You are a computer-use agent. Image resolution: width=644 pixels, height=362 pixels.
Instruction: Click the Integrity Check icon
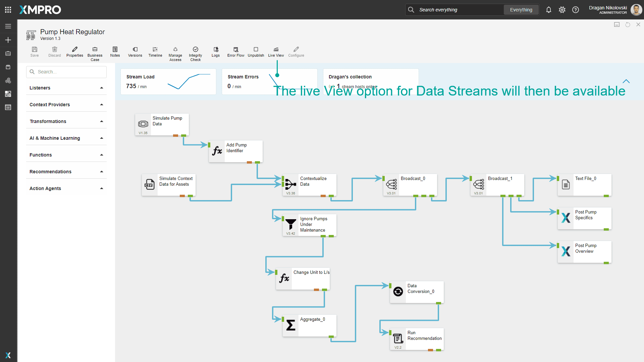point(195,50)
